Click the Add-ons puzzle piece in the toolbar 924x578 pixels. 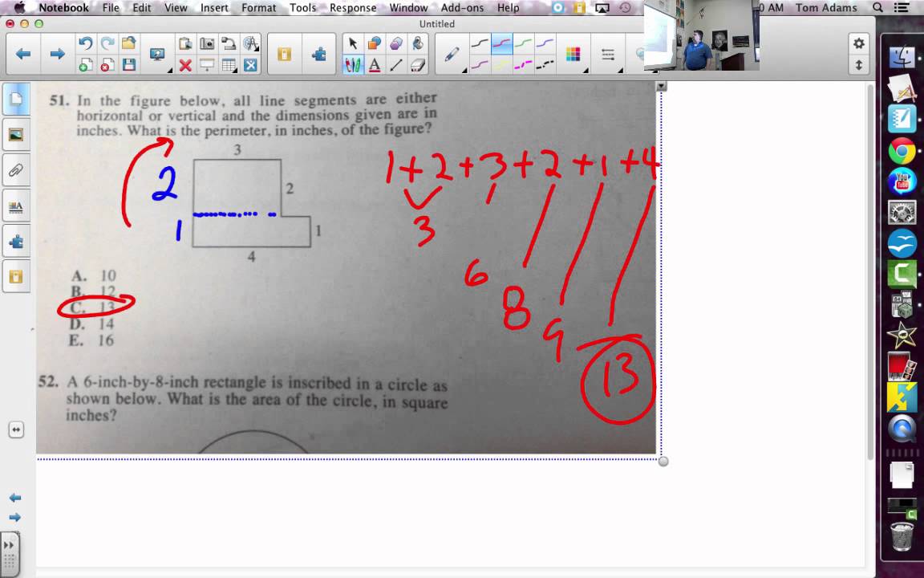coord(318,55)
